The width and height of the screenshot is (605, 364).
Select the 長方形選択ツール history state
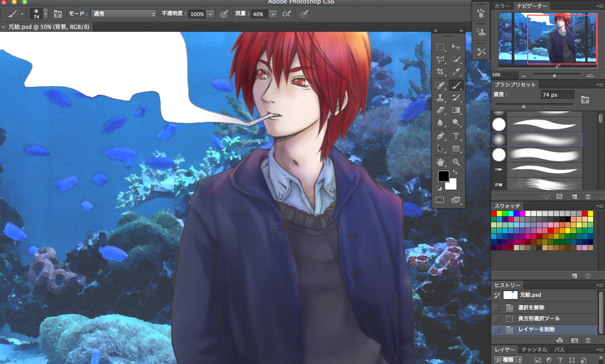coord(539,318)
